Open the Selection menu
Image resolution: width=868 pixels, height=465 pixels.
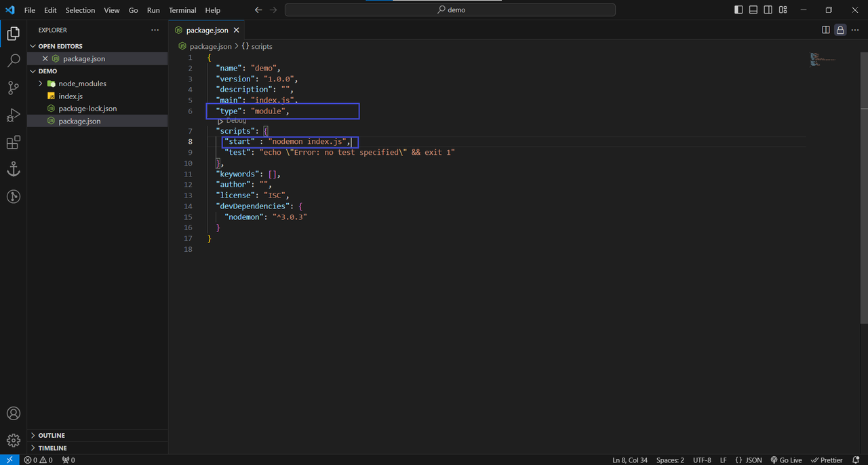pyautogui.click(x=80, y=10)
